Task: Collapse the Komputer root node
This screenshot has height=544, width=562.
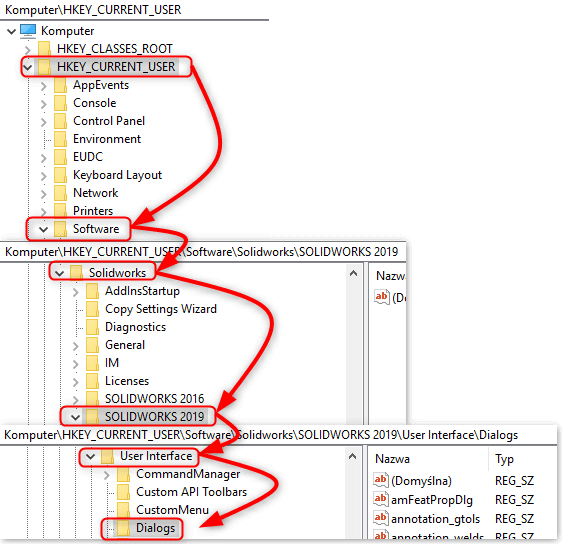Action: tap(11, 32)
